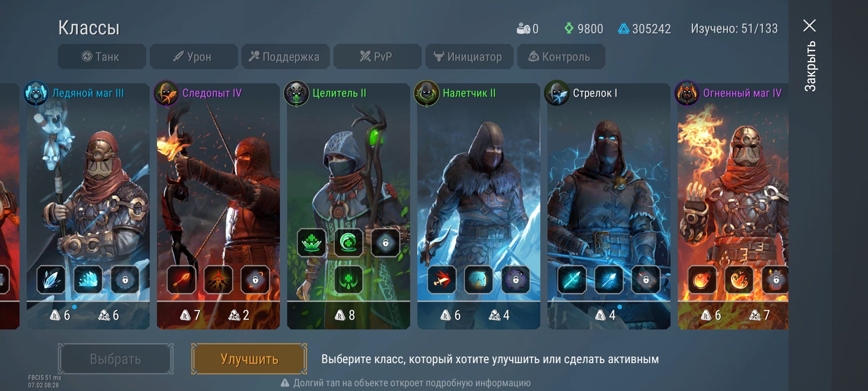This screenshot has height=391, width=868.
Task: Select the Инициатор role filter
Action: tap(469, 56)
